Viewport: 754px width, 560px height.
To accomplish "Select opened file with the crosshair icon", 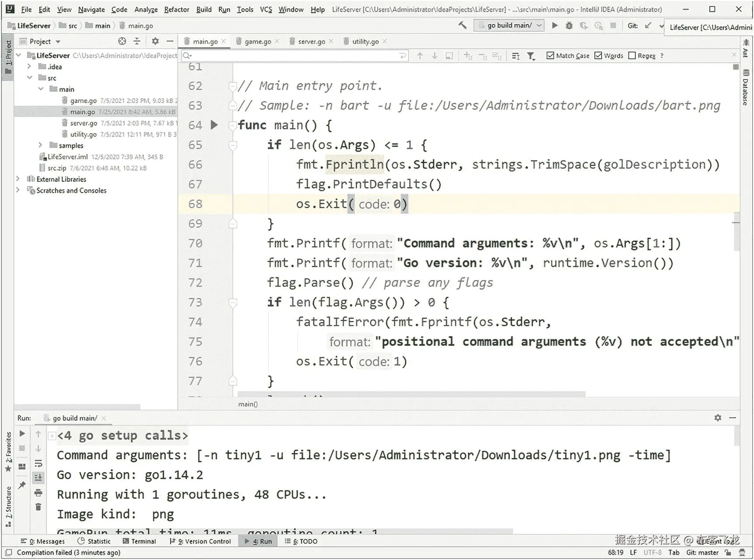I will 121,41.
